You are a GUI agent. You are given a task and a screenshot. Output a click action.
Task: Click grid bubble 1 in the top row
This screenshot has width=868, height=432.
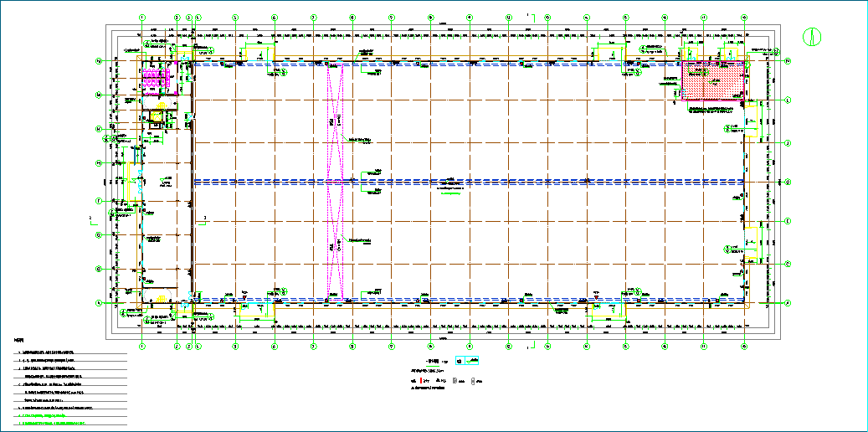[x=142, y=18]
